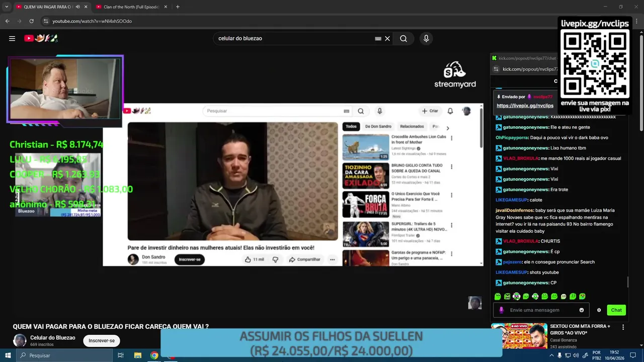Open 'SUPERGIRL: Trailers de 5 minutos' thumbnail

click(x=366, y=234)
